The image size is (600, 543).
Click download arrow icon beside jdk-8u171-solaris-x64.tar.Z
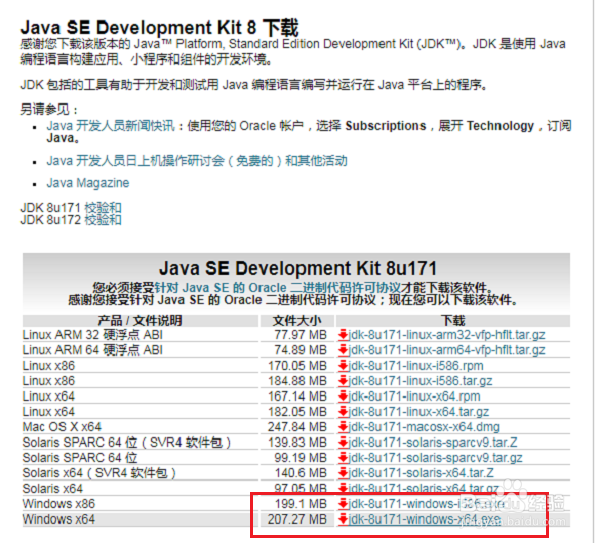tap(343, 473)
